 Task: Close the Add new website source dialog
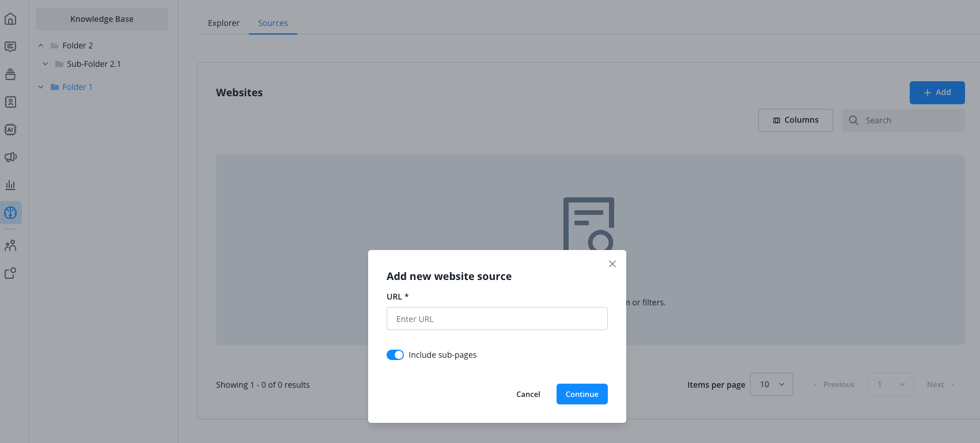(612, 264)
